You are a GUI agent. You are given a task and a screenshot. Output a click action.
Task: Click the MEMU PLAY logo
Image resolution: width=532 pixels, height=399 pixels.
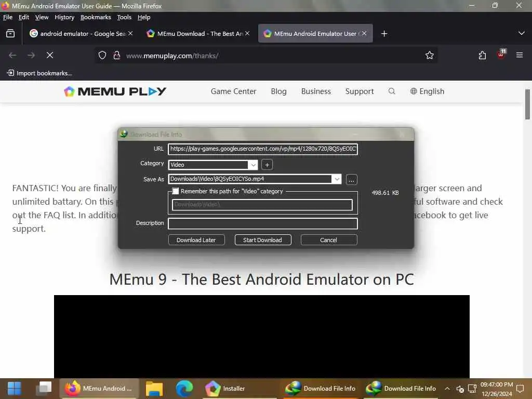115,91
